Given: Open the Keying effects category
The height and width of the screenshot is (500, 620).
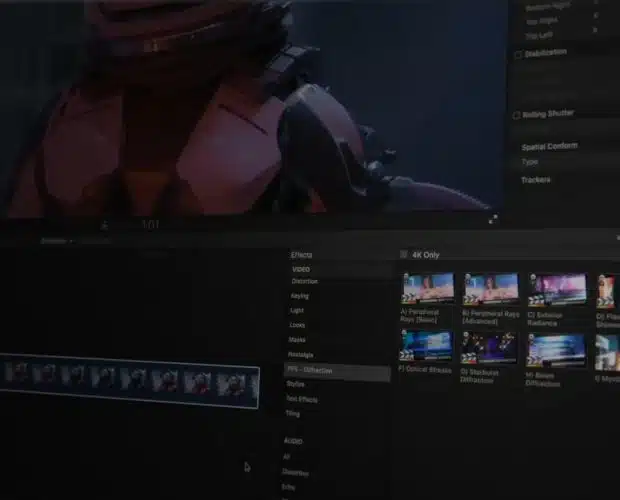Looking at the screenshot, I should (299, 296).
